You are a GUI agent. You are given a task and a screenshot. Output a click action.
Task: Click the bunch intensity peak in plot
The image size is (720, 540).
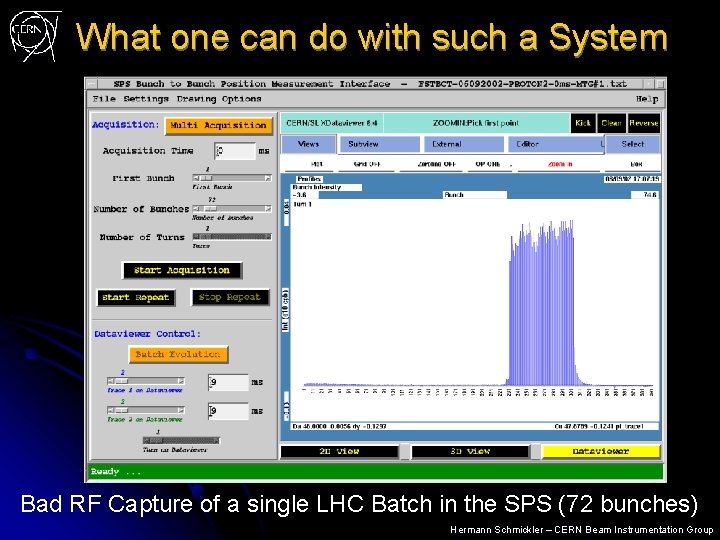coord(542,303)
